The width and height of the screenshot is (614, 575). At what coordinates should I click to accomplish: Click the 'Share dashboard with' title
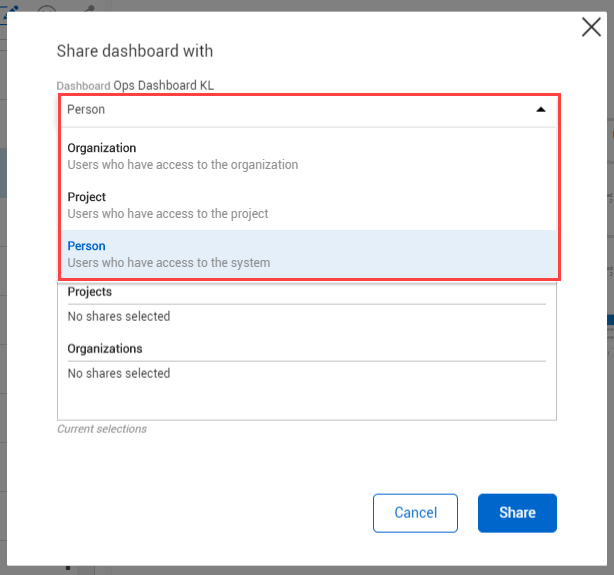tap(135, 51)
